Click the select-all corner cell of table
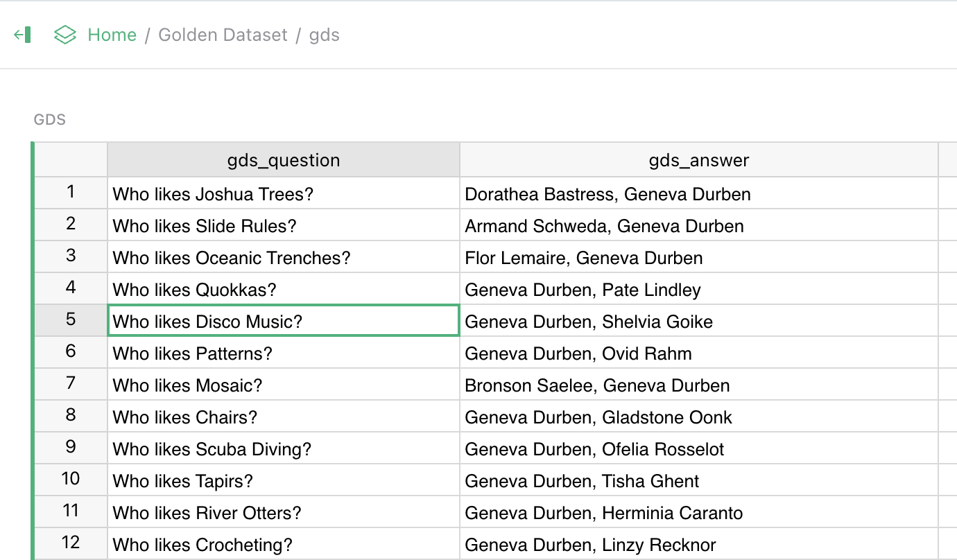This screenshot has height=560, width=957. pos(71,160)
